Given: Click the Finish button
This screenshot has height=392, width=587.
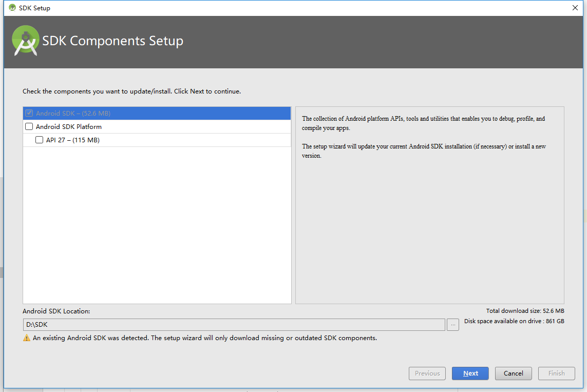Looking at the screenshot, I should pos(556,374).
